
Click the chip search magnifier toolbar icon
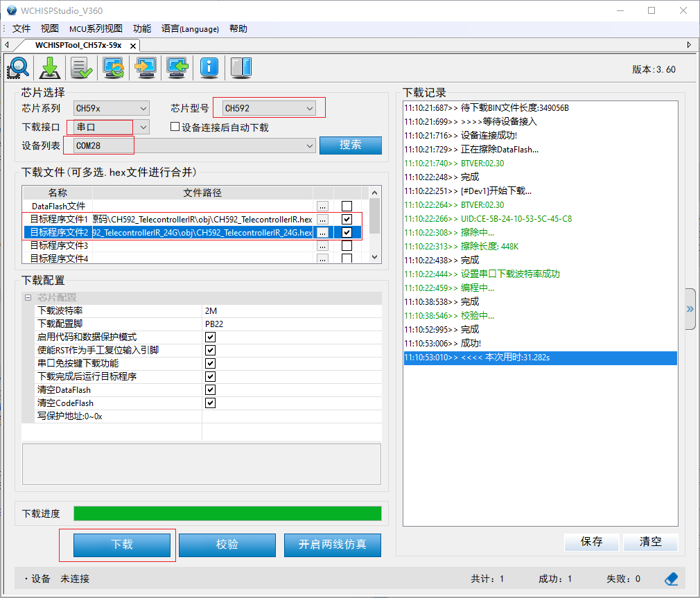point(18,68)
